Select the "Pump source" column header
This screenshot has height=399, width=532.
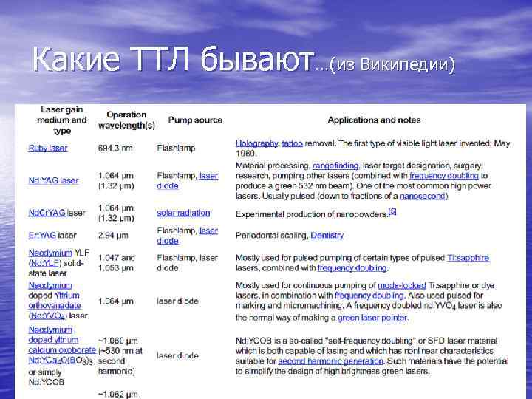coord(195,120)
